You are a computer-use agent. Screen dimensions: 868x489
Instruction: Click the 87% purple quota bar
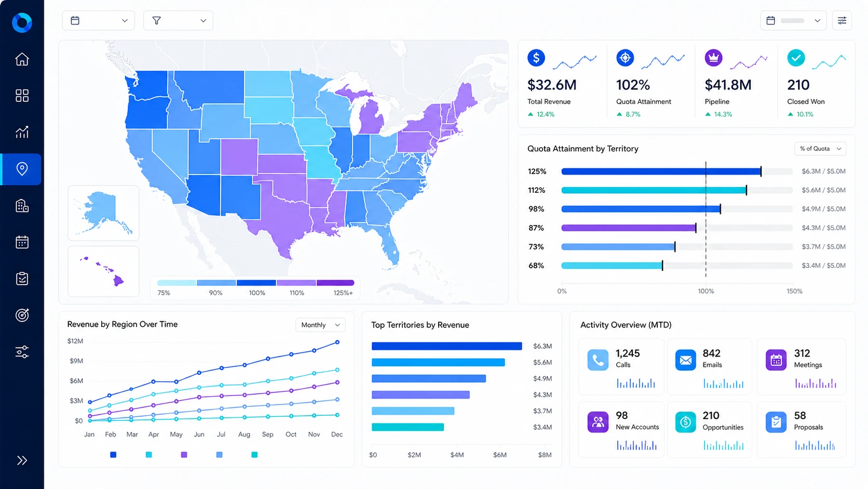pos(629,228)
